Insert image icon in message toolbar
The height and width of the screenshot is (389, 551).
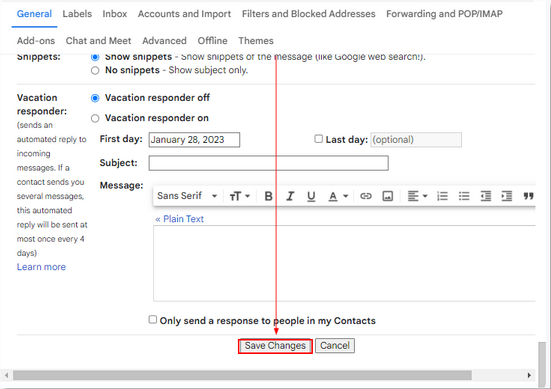point(388,196)
